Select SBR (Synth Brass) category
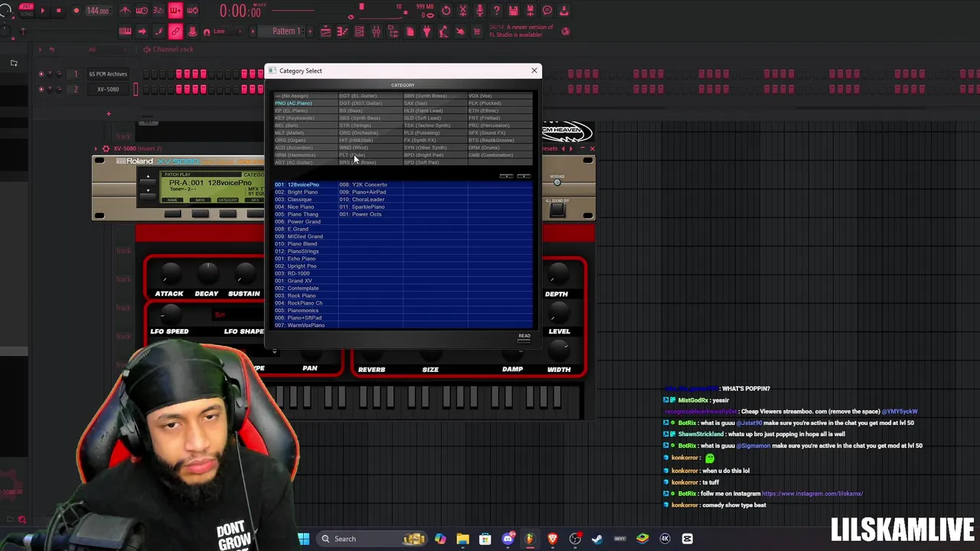The width and height of the screenshot is (980, 551). [436, 96]
